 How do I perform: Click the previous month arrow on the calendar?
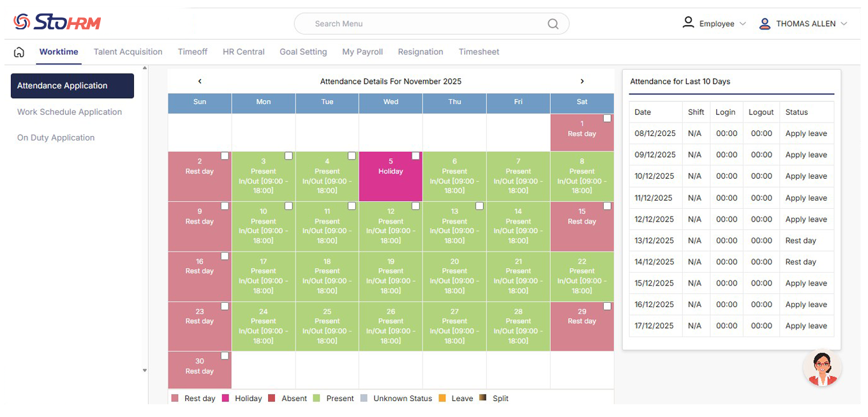point(200,81)
